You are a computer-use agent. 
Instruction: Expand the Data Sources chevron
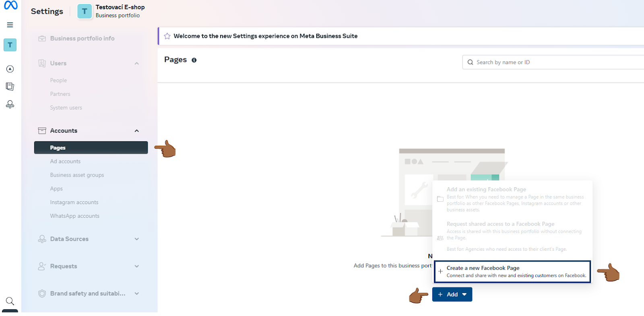tap(137, 239)
